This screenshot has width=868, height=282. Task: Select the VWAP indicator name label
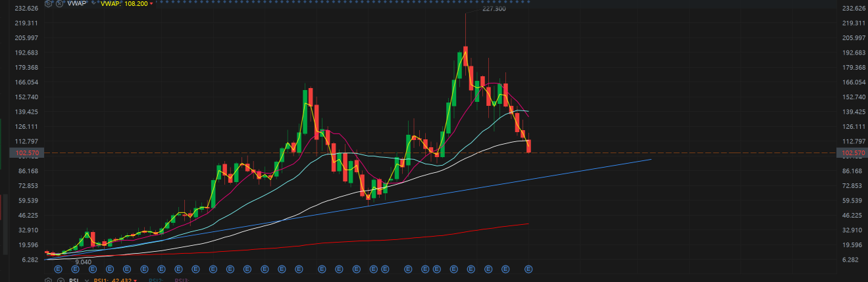click(x=76, y=4)
